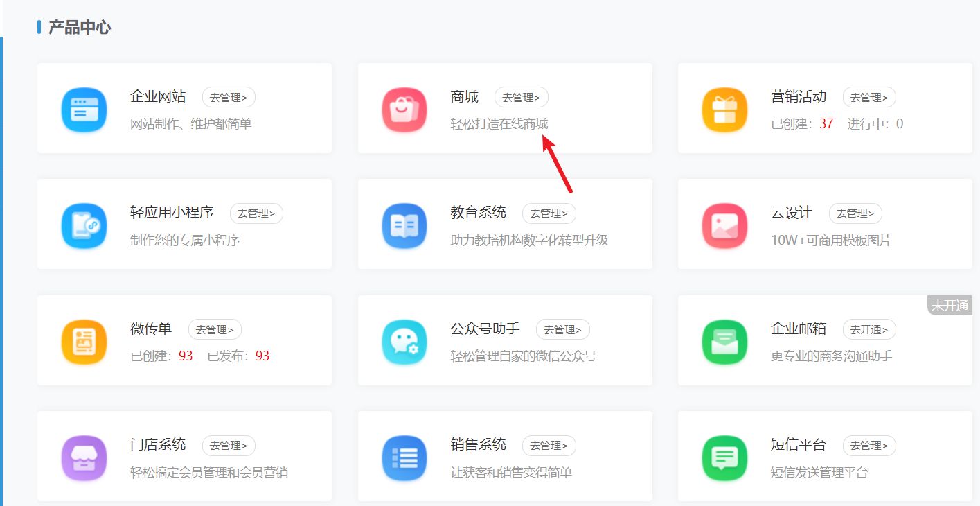Select the 门店系统 storefront icon
This screenshot has height=506, width=980.
pos(84,457)
